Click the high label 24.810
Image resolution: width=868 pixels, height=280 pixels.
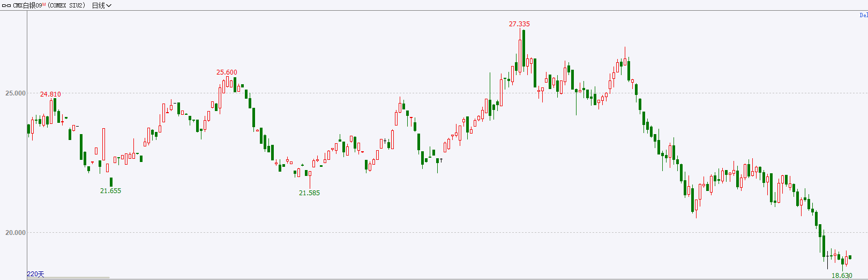[50, 94]
